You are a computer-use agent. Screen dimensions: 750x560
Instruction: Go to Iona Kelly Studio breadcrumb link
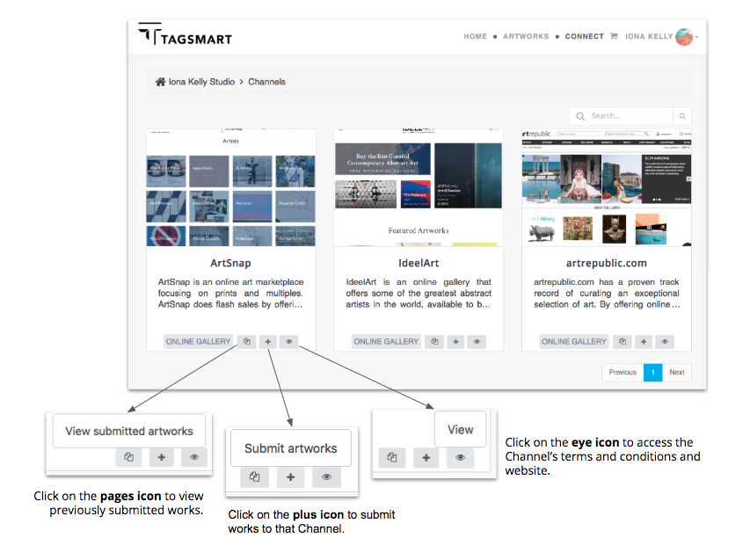pyautogui.click(x=201, y=82)
